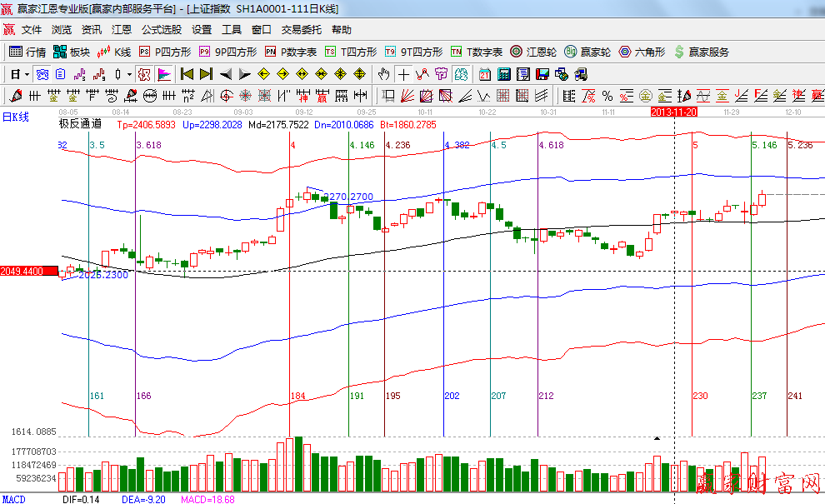
Task: Expand the candlestick style dropdown arrow
Action: click(129, 74)
